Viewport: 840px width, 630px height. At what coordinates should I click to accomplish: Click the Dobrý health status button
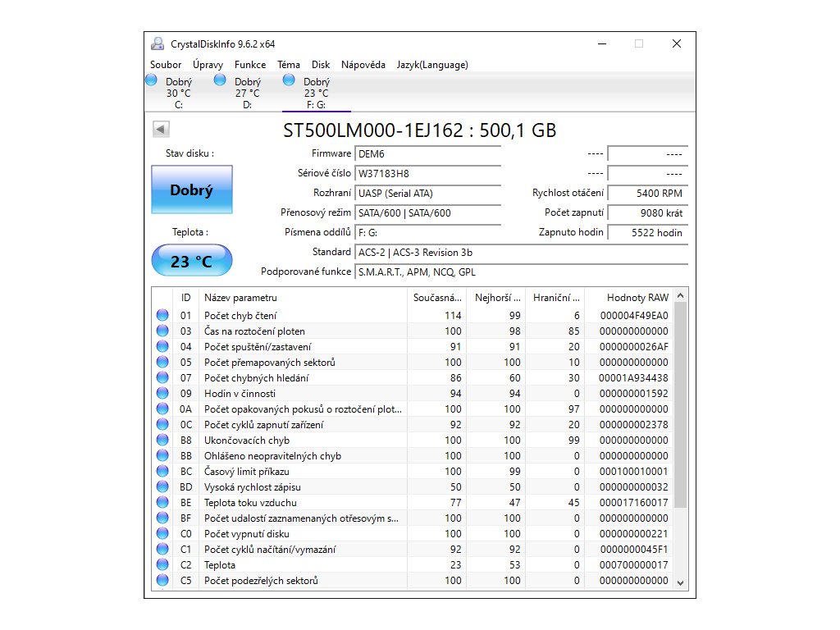[x=191, y=190]
